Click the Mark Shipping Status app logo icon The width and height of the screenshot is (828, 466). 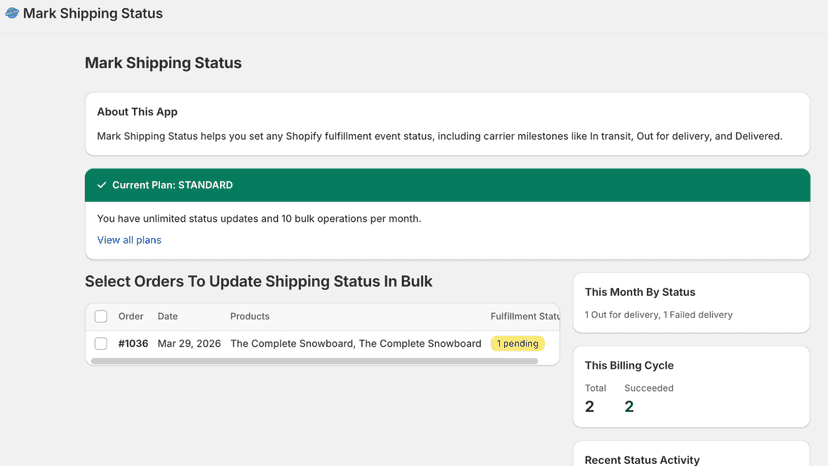pos(12,13)
